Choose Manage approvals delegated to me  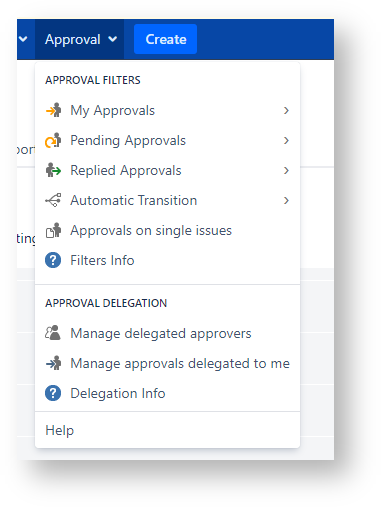coord(167,363)
